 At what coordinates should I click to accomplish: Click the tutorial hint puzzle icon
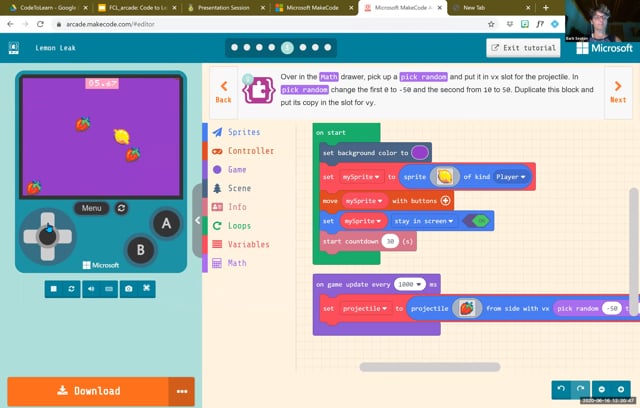tap(258, 90)
